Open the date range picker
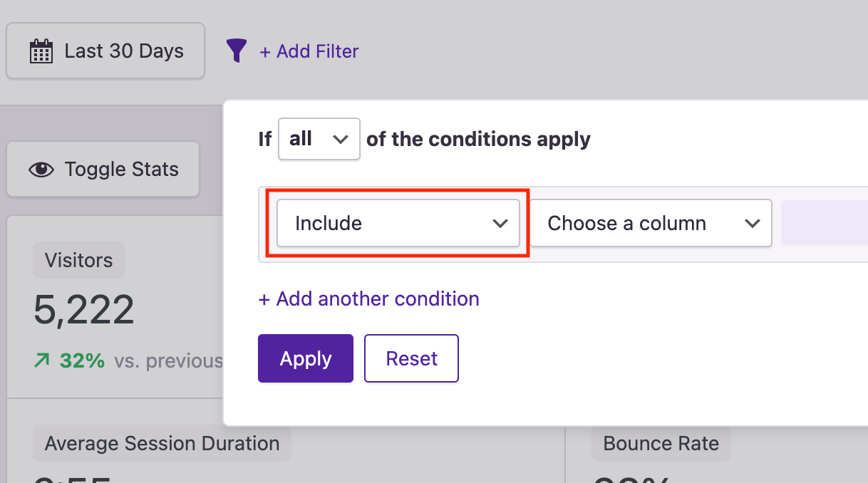This screenshot has height=483, width=868. tap(105, 50)
